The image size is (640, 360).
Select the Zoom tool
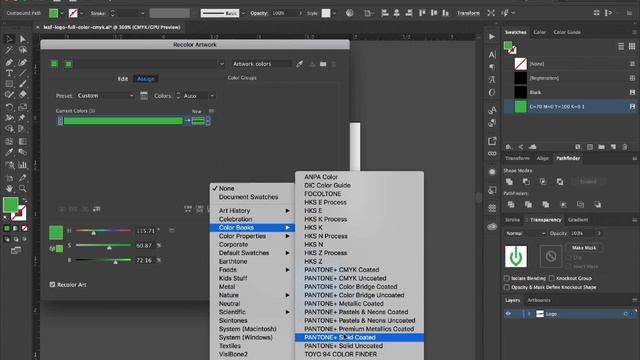(x=22, y=188)
